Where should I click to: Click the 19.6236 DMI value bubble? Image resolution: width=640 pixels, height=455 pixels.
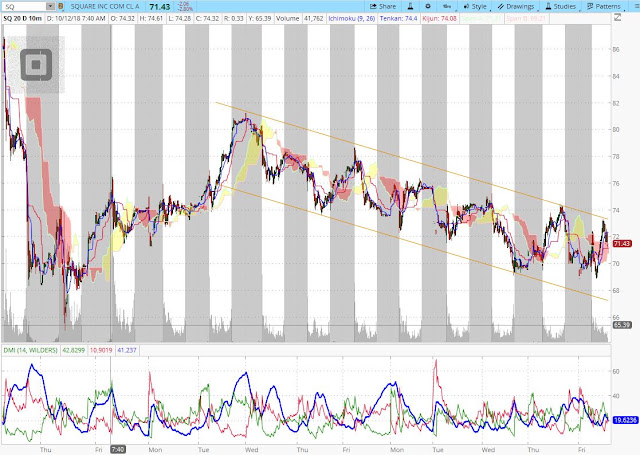[x=625, y=420]
